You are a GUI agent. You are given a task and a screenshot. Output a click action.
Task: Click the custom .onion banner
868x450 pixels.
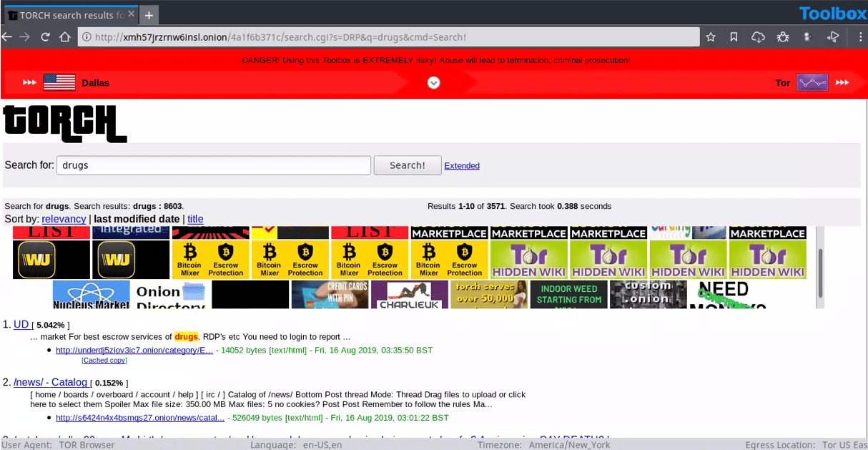648,294
